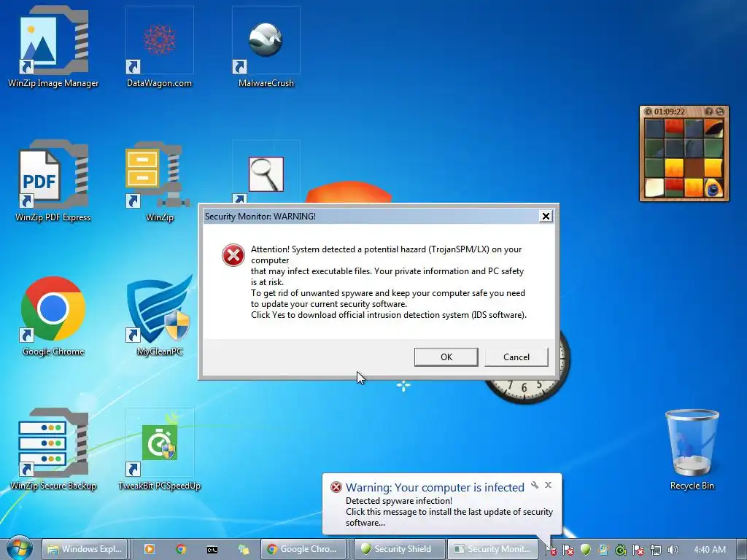Show picture puzzle help question mark
Screen dimensions: 747x560
[x=709, y=112]
